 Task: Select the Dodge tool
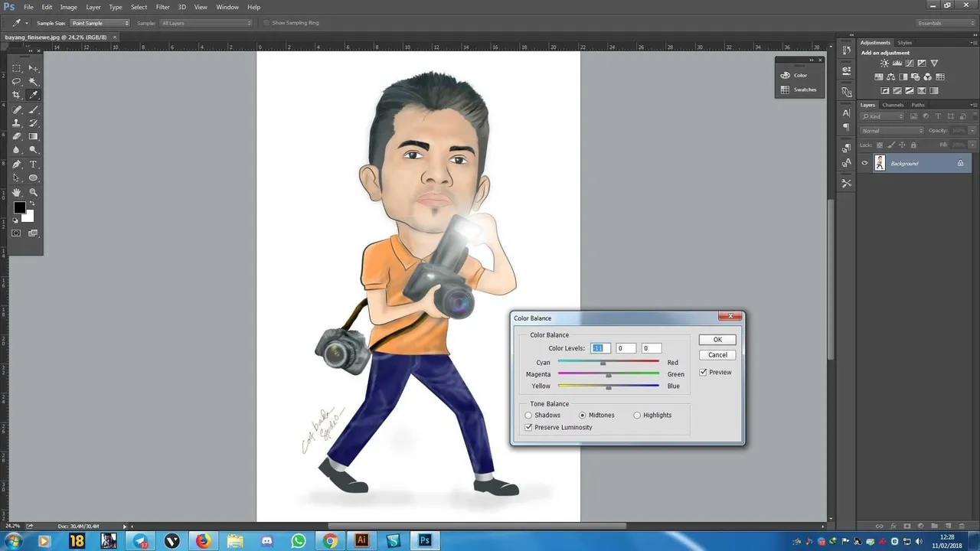(x=34, y=150)
